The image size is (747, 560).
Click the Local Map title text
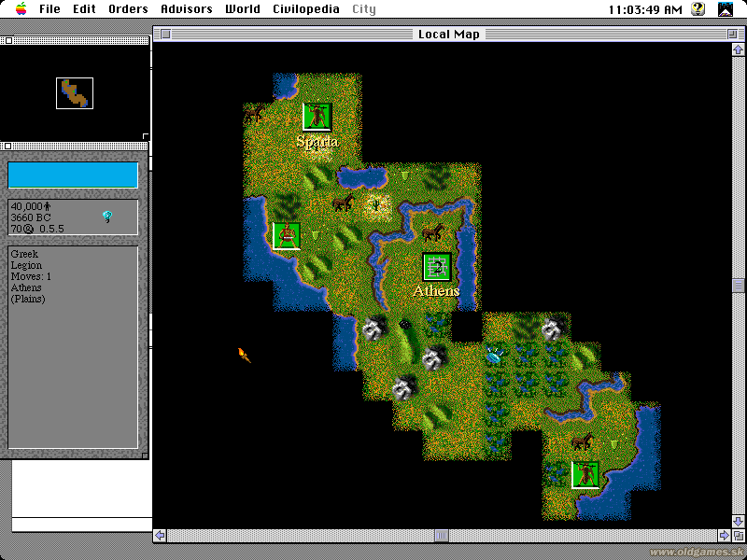449,35
